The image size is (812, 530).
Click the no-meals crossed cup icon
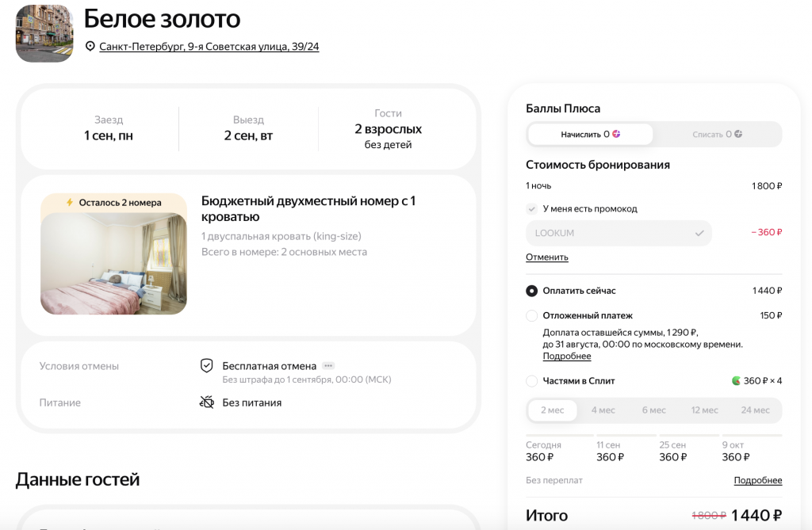(207, 402)
